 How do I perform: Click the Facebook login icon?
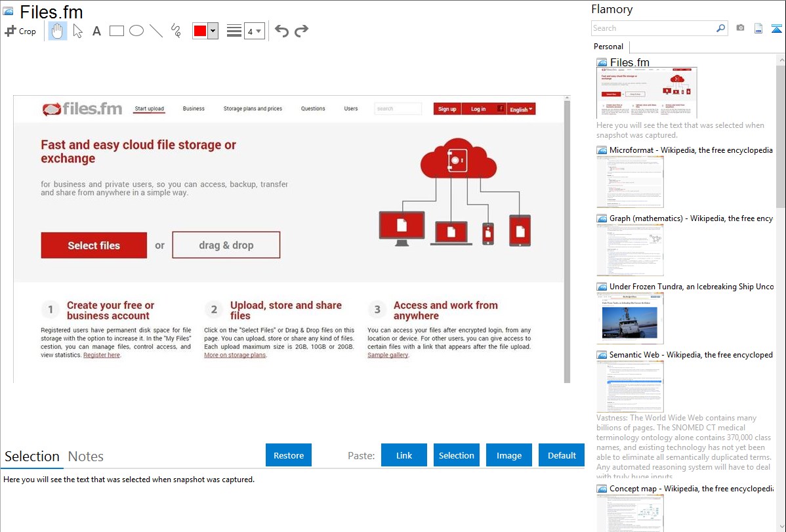point(501,108)
